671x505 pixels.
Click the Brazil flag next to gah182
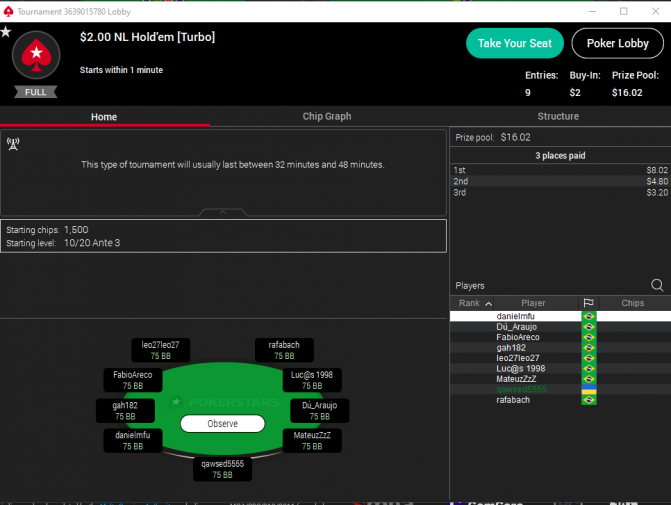[589, 348]
